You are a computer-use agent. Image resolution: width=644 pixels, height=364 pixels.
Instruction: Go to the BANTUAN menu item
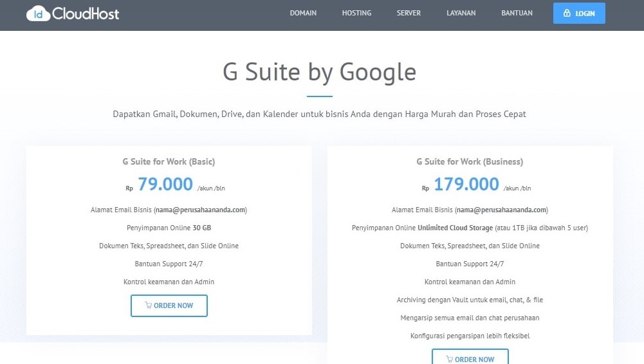tap(517, 13)
